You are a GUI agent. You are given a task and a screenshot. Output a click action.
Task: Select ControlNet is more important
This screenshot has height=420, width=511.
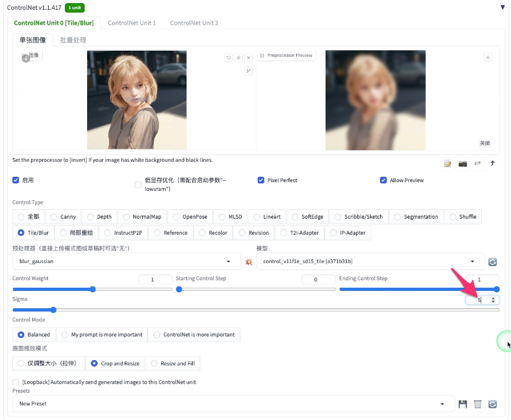coord(194,335)
